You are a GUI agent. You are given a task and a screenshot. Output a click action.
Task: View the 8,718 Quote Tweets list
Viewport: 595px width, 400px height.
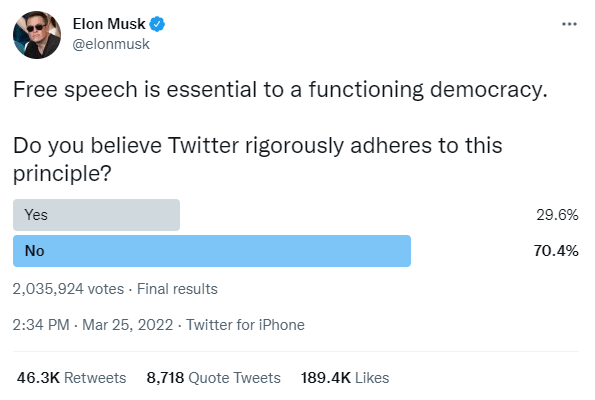[214, 378]
